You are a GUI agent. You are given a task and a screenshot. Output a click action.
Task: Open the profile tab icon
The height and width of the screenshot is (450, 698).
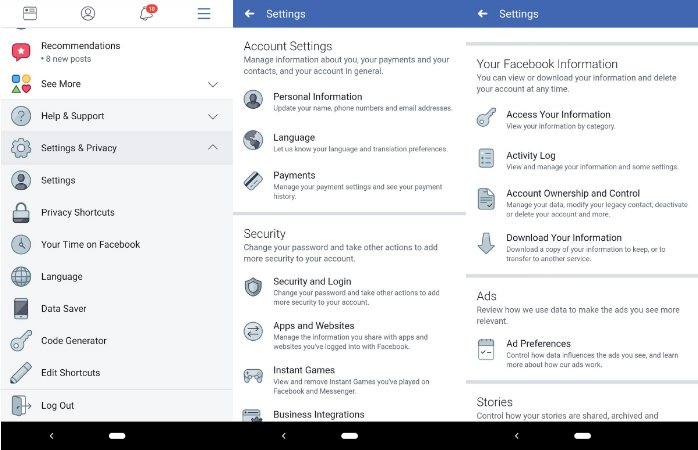tap(88, 13)
